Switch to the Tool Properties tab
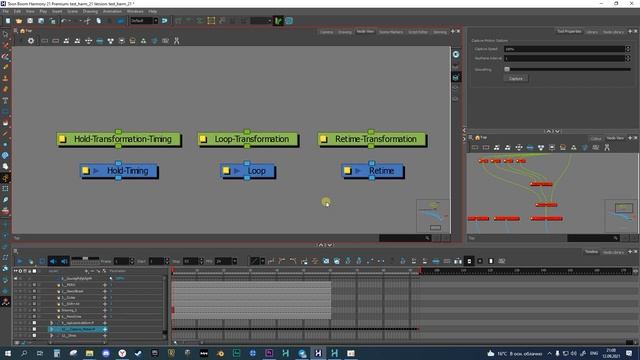 point(569,31)
